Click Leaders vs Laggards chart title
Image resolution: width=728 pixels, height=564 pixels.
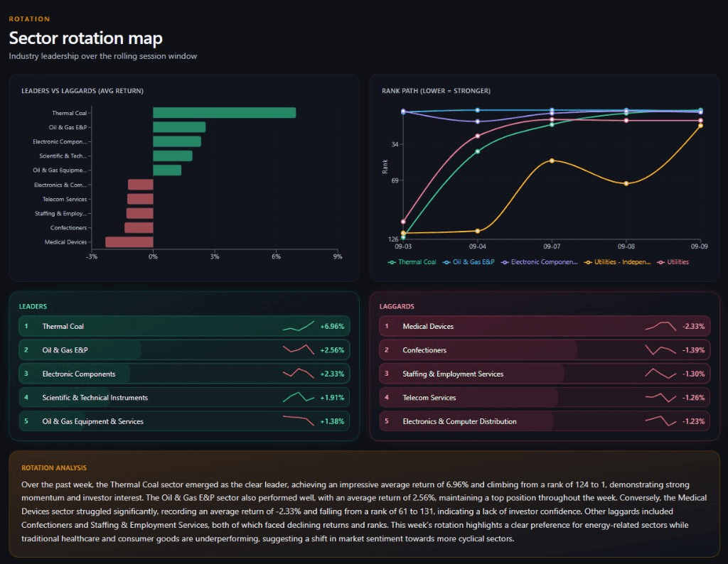82,91
